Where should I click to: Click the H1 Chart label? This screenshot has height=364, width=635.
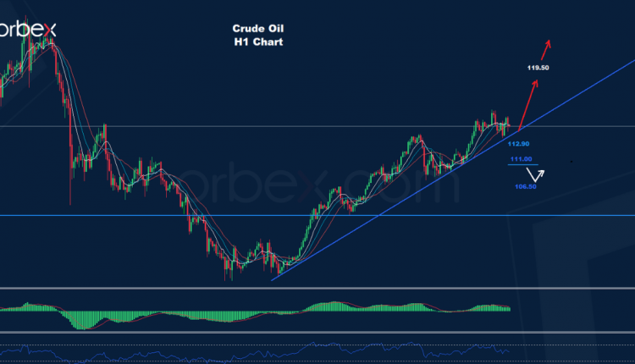[x=258, y=42]
